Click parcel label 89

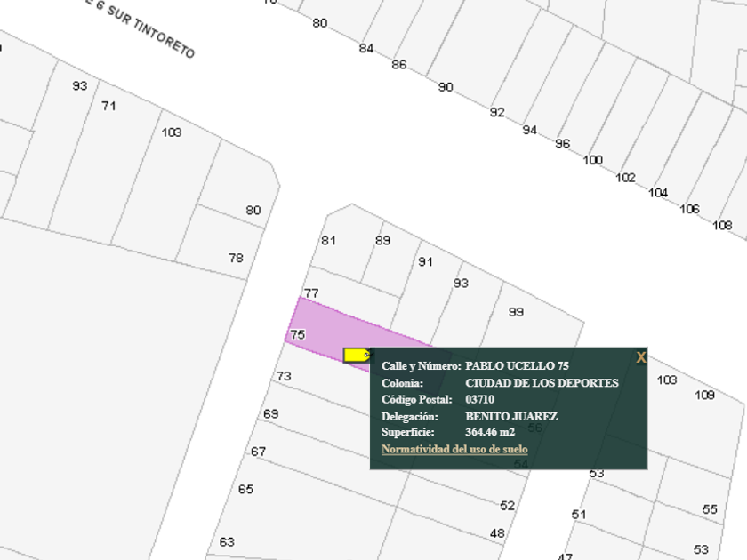pos(382,241)
